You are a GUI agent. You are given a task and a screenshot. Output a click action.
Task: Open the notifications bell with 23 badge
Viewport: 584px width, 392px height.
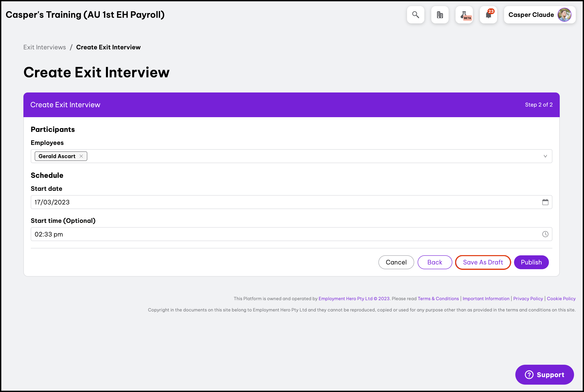click(x=488, y=15)
